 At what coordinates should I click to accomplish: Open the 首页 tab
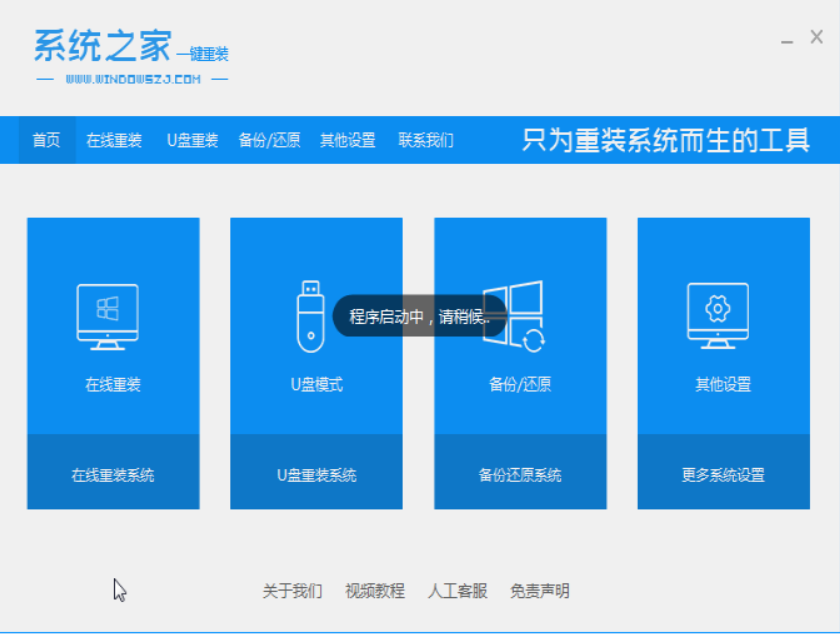tap(47, 140)
